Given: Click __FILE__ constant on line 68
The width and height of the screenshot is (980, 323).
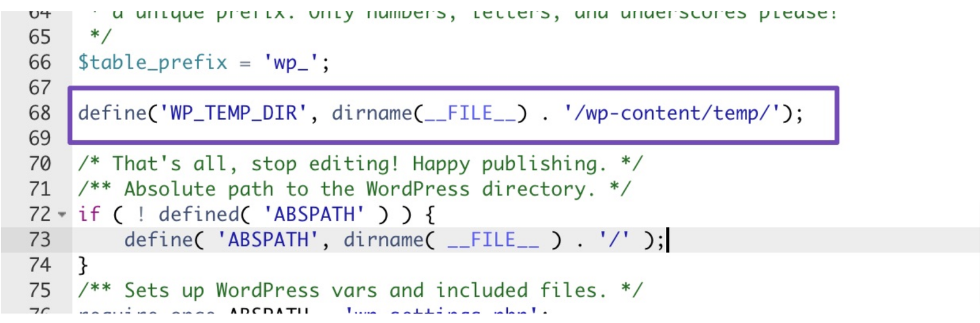Looking at the screenshot, I should (x=470, y=113).
